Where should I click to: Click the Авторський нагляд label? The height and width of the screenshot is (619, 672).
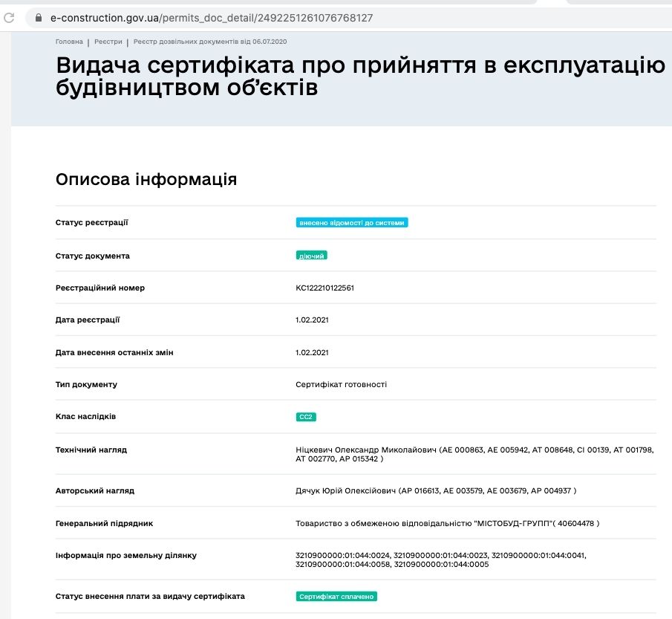click(x=95, y=490)
